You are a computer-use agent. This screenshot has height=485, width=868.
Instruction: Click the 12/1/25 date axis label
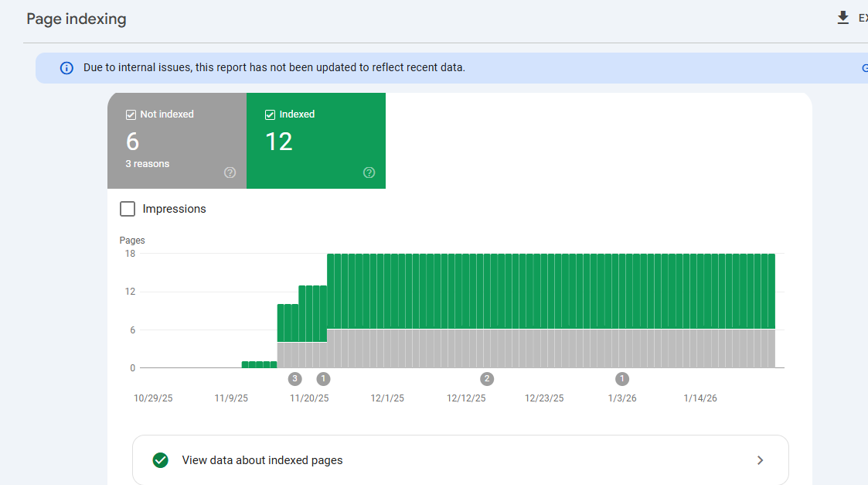point(387,398)
